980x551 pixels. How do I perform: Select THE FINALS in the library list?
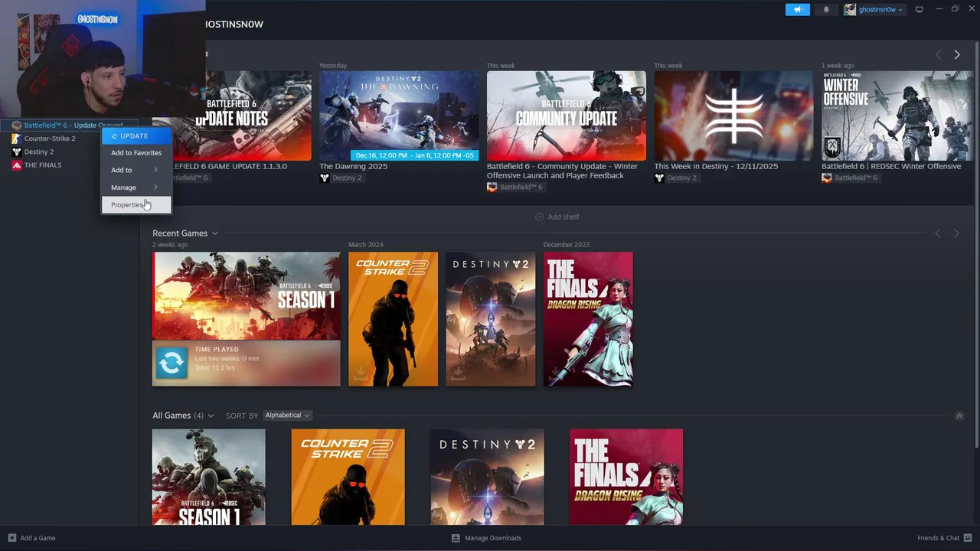coord(43,165)
